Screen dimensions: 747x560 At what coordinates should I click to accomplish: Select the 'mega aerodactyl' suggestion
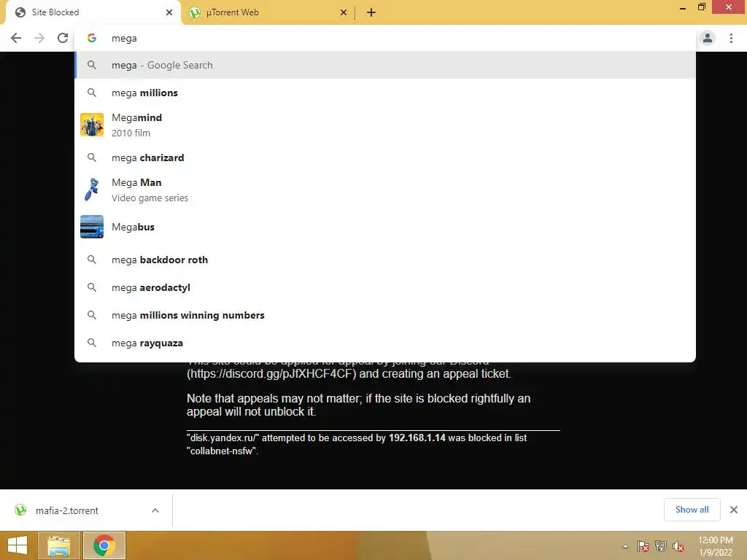(385, 287)
